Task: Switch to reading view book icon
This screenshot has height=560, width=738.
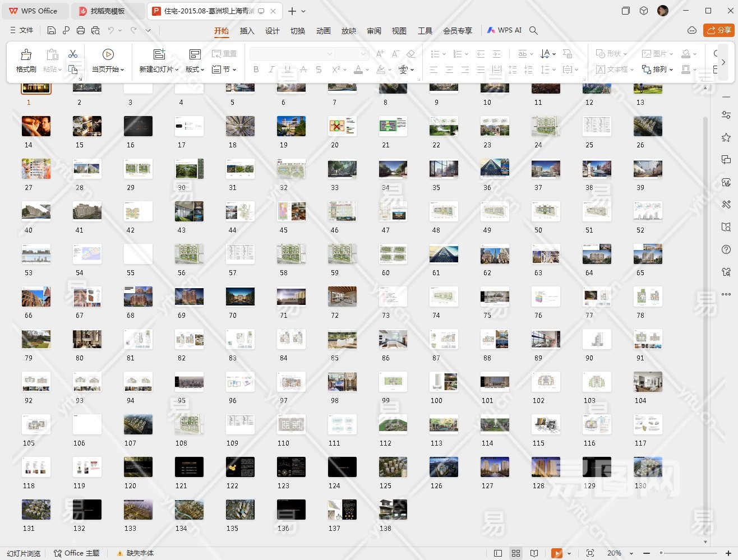Action: [x=534, y=553]
